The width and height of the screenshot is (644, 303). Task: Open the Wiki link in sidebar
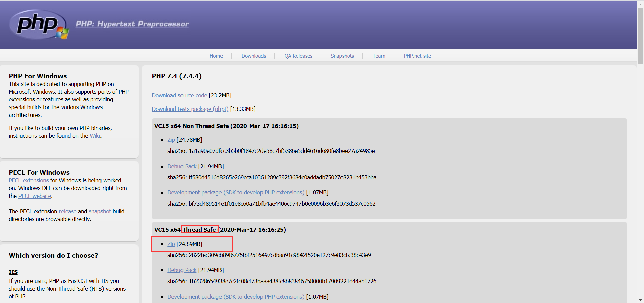(x=95, y=136)
